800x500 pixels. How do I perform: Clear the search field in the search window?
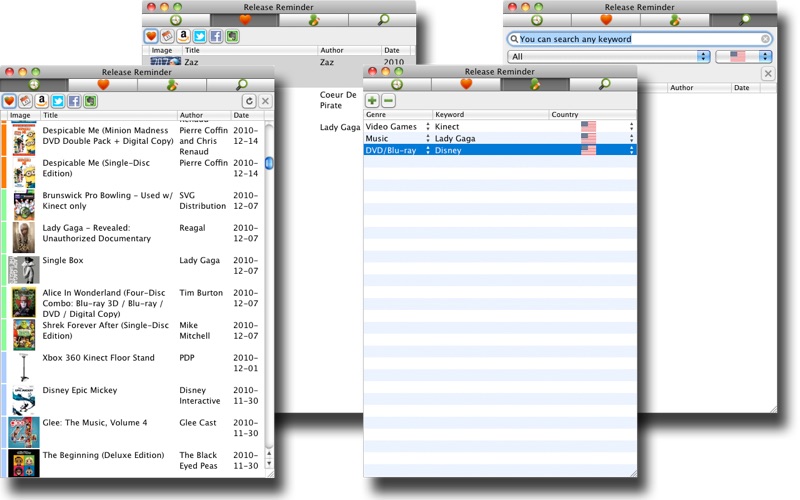[x=765, y=39]
